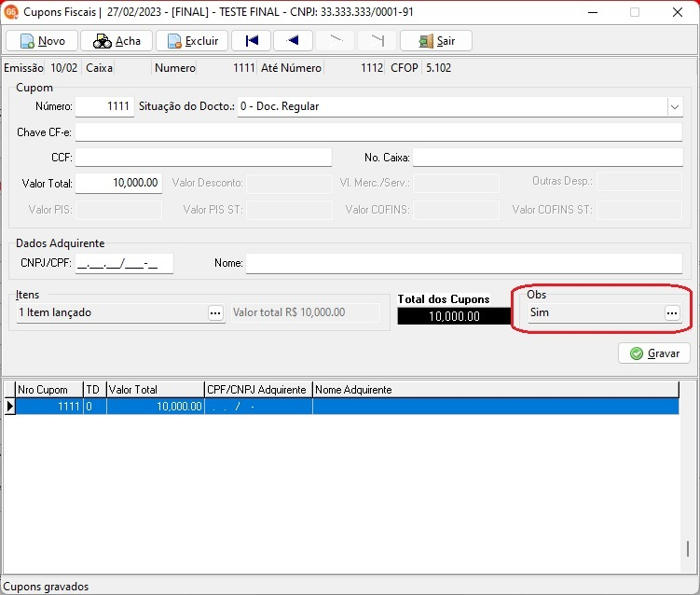Click the Gravar save button
The image size is (700, 595).
click(x=654, y=353)
